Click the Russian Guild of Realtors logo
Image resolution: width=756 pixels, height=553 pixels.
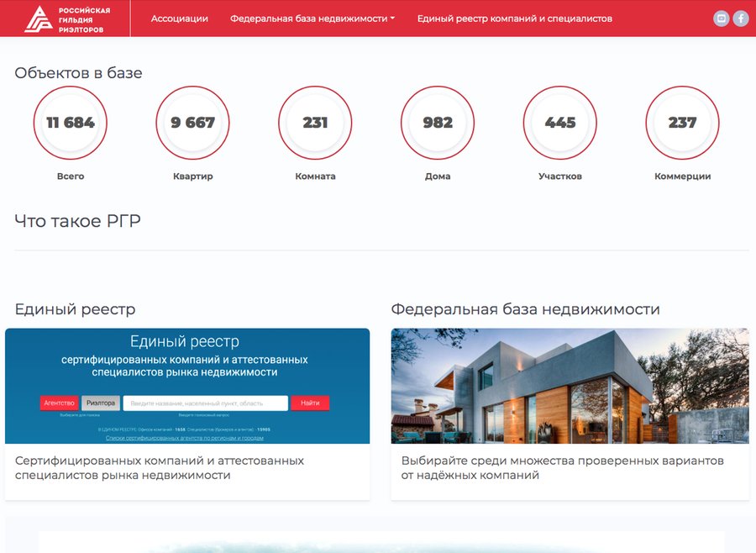[67, 18]
